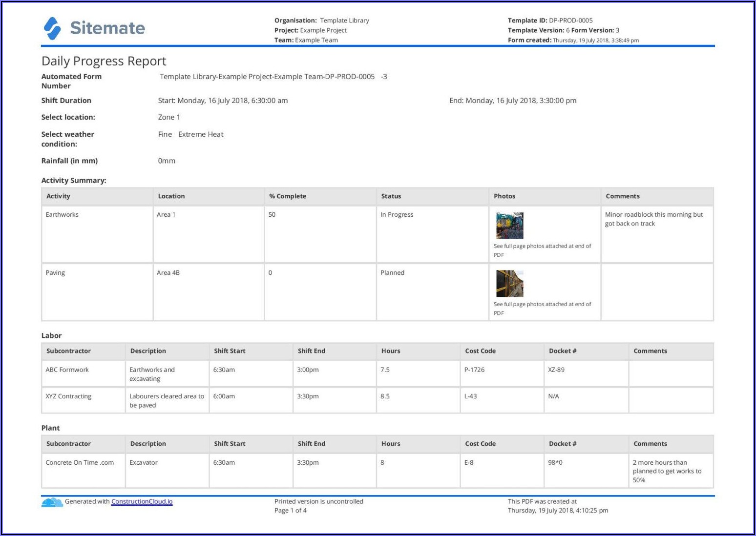Image resolution: width=756 pixels, height=536 pixels.
Task: Select the Concrete On Time .com cell
Action: (x=80, y=463)
